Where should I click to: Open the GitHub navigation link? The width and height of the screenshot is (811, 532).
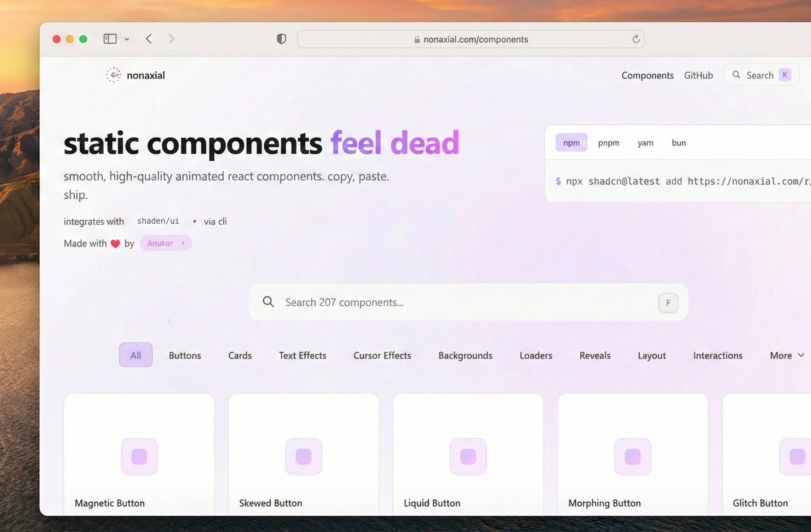[698, 75]
